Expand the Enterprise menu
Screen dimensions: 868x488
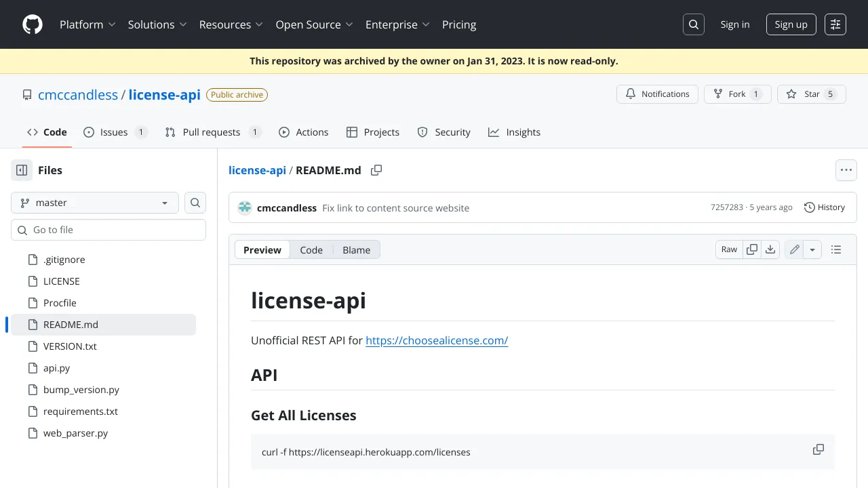(x=398, y=24)
